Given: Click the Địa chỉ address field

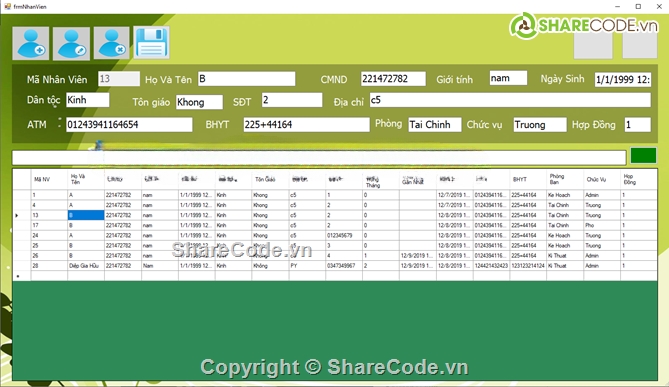Looking at the screenshot, I should pos(510,100).
